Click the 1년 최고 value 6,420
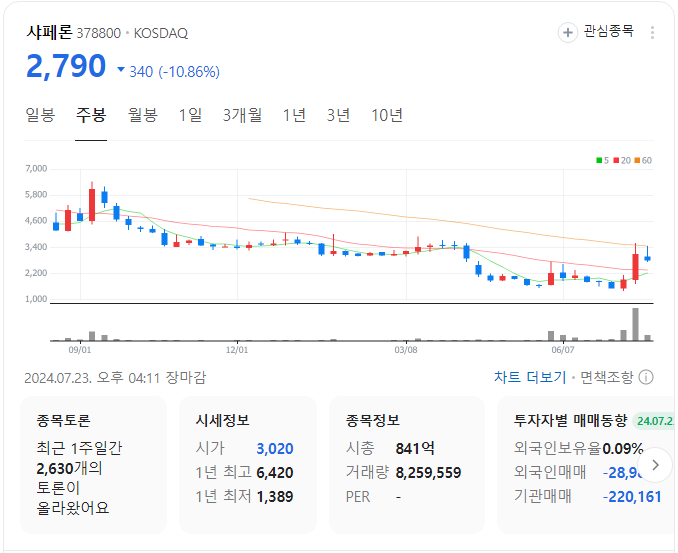678x553 pixels. pyautogui.click(x=275, y=473)
